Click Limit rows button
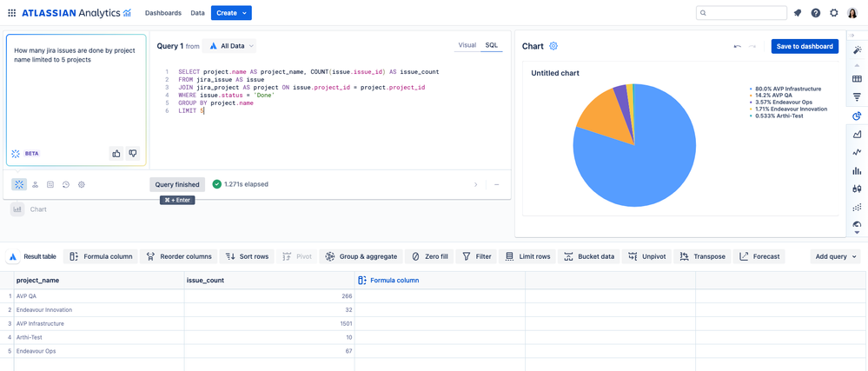Screen dimensions: 868x371 [x=527, y=256]
